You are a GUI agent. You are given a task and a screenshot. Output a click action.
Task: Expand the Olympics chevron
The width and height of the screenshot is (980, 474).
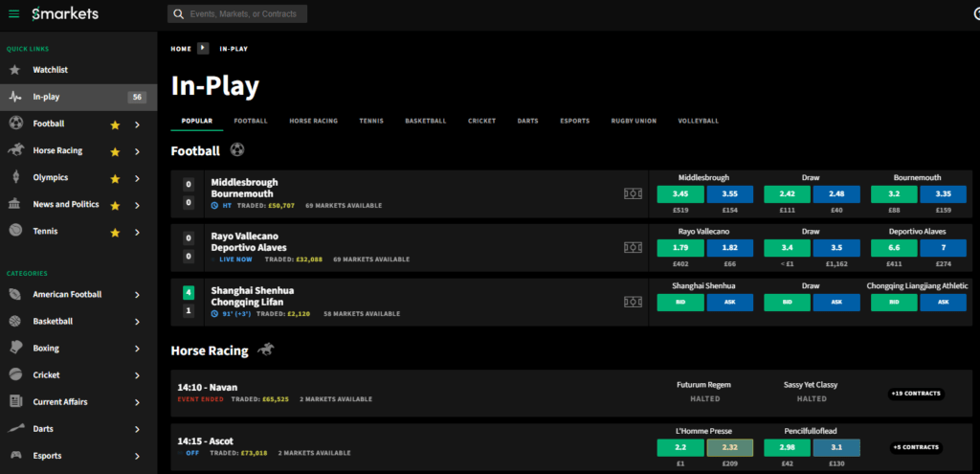[x=137, y=178]
